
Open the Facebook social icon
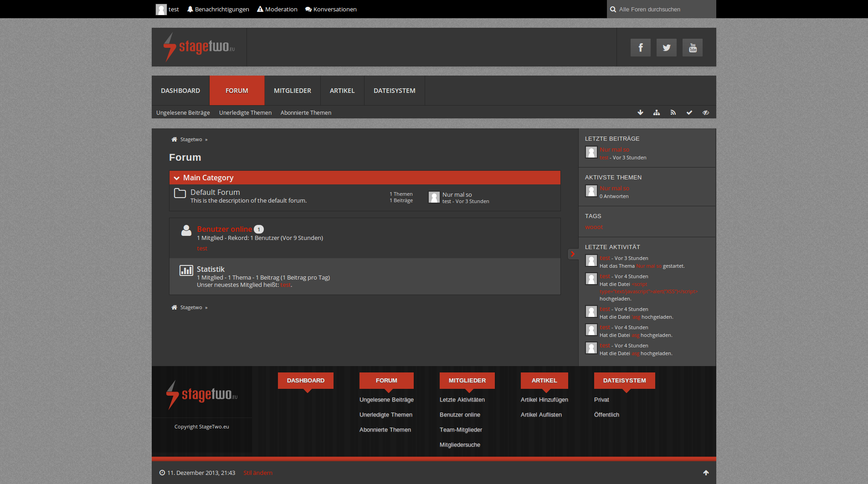tap(640, 48)
